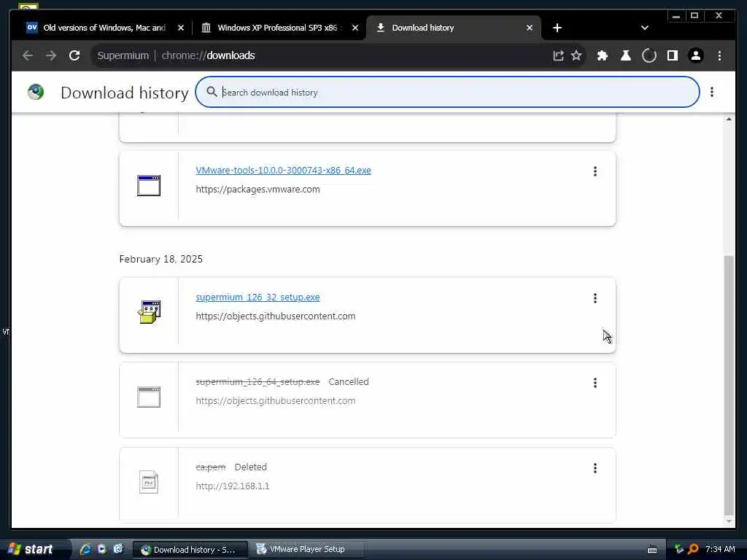Click the Cancelled status text
The height and width of the screenshot is (560, 747).
[x=349, y=382]
